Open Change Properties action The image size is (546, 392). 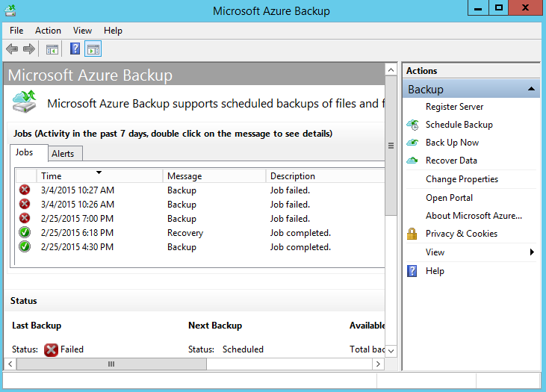[x=462, y=179]
